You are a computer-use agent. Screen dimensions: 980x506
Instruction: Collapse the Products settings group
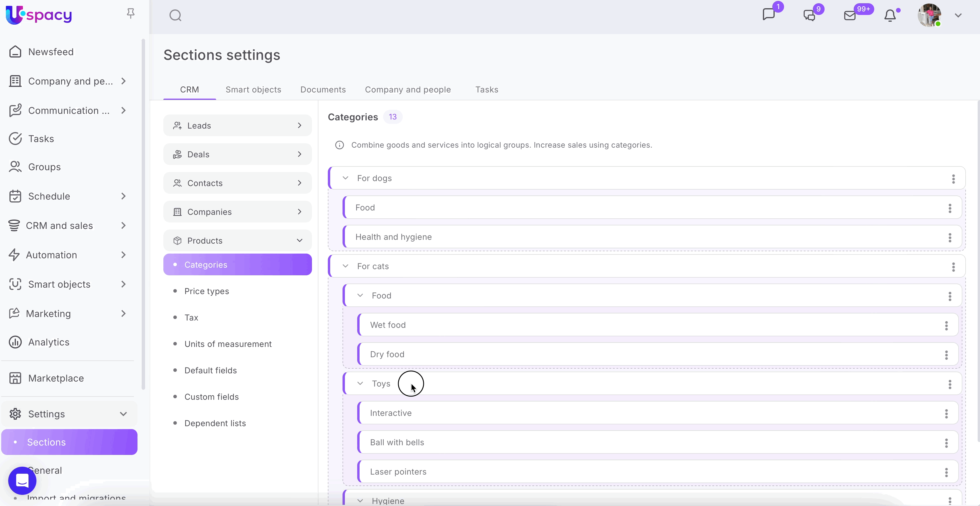click(x=299, y=241)
